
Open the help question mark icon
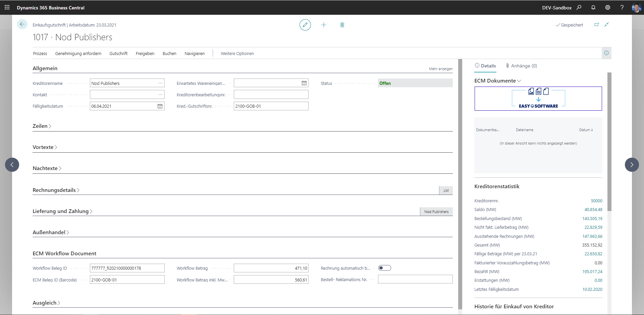622,7
